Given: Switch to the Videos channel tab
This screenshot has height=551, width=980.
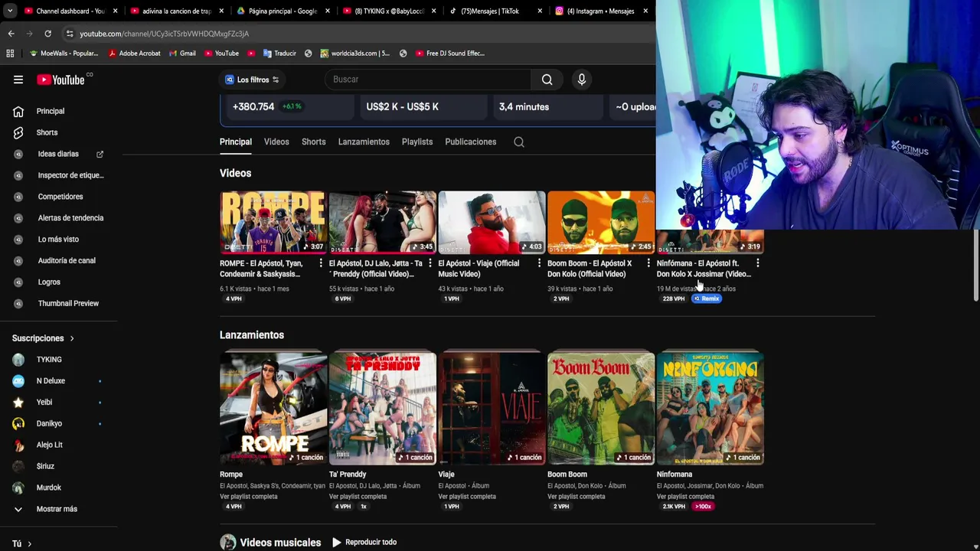Looking at the screenshot, I should tap(276, 142).
